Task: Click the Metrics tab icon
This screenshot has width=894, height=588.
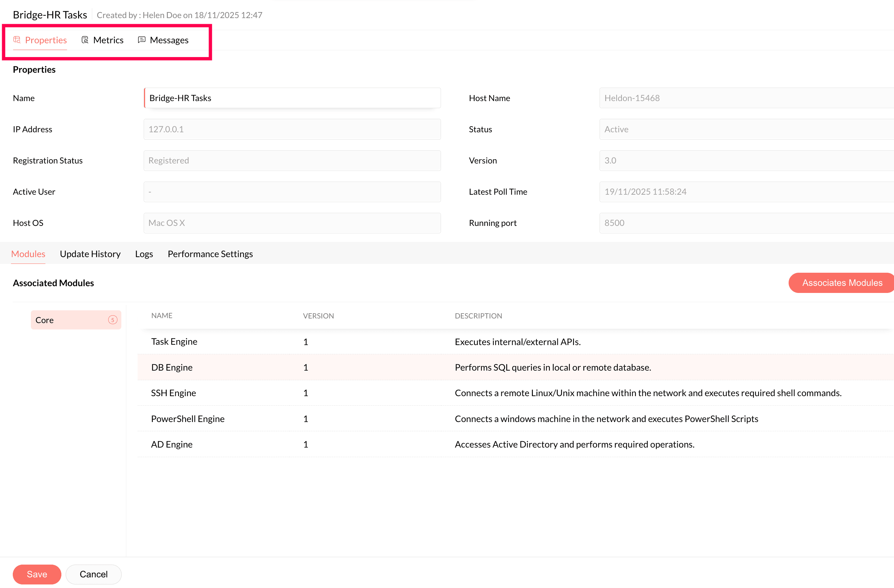Action: (85, 40)
